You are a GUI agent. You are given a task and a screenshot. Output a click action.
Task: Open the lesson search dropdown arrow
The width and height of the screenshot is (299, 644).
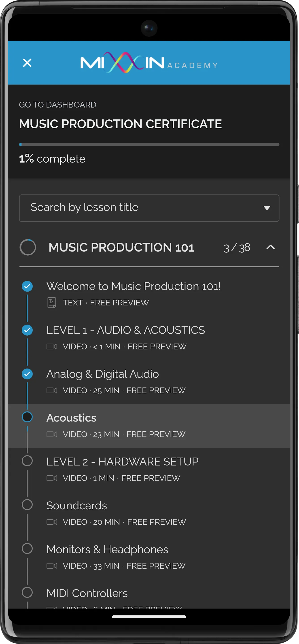[267, 208]
